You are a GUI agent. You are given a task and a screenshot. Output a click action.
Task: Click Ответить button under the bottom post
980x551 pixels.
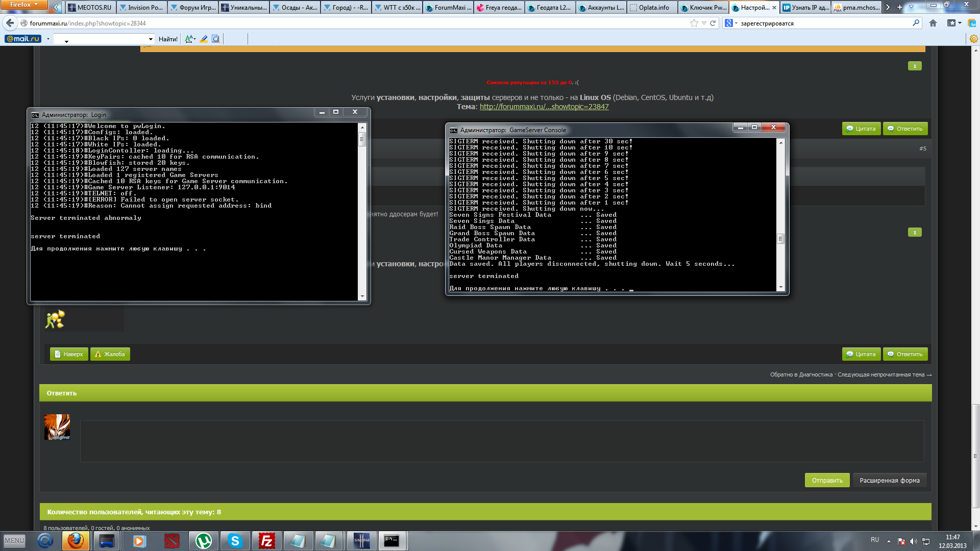(x=905, y=354)
